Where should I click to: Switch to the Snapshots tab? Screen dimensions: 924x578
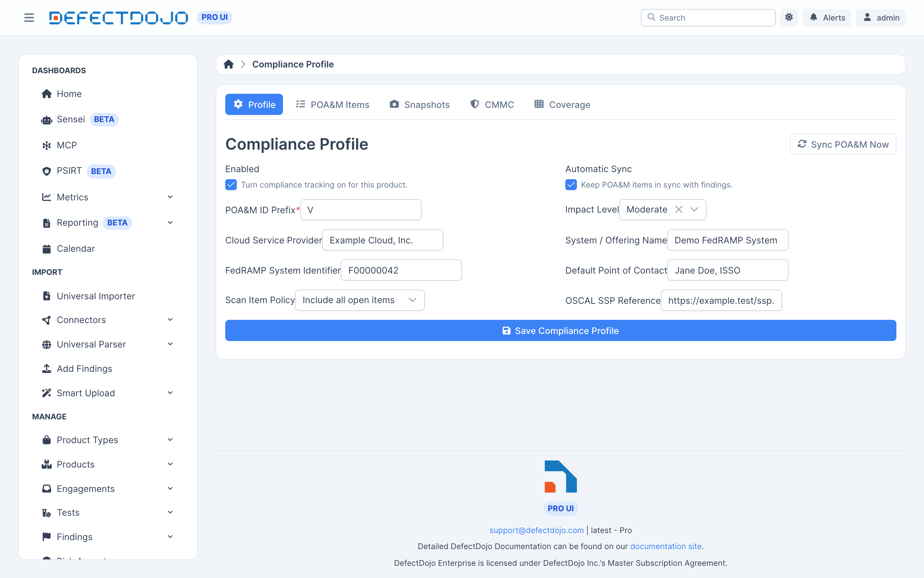point(419,104)
